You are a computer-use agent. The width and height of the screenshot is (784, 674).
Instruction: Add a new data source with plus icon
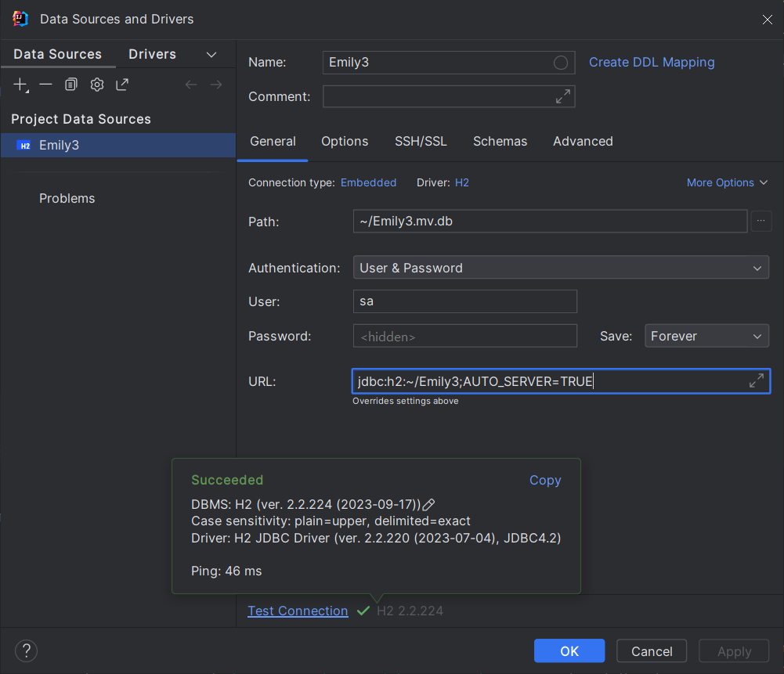coord(20,85)
